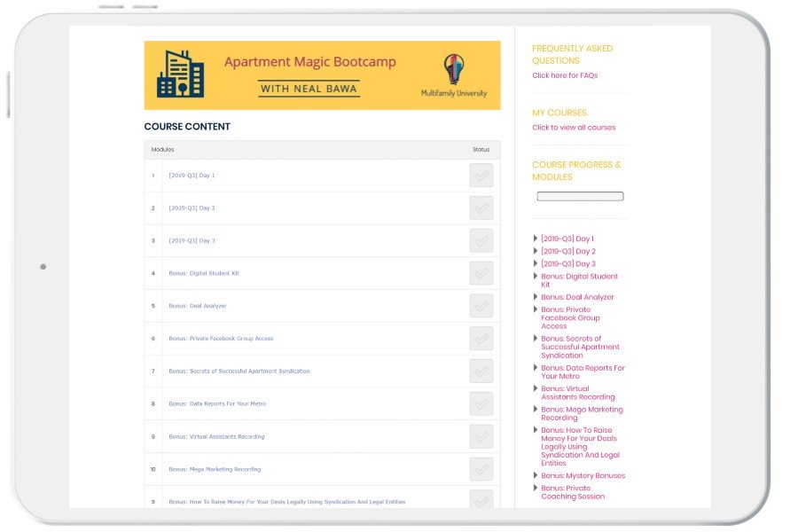Open Bonus: Mega Marketing Recording module row
The width and height of the screenshot is (798, 532).
pyautogui.click(x=215, y=469)
